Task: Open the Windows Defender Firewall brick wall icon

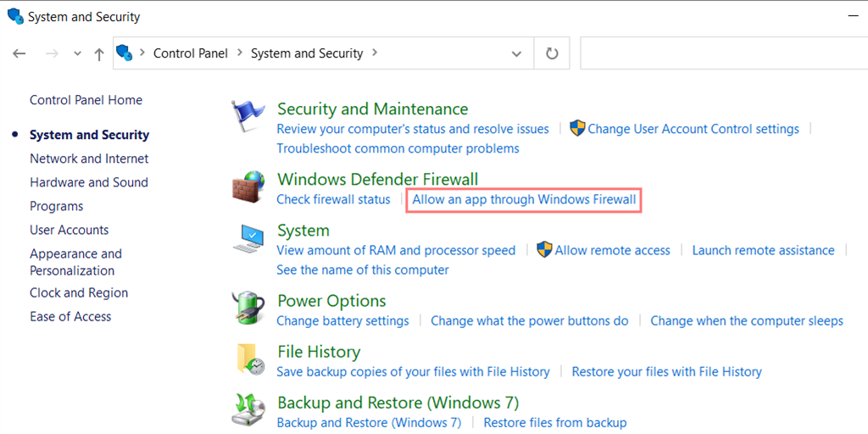Action: tap(248, 187)
